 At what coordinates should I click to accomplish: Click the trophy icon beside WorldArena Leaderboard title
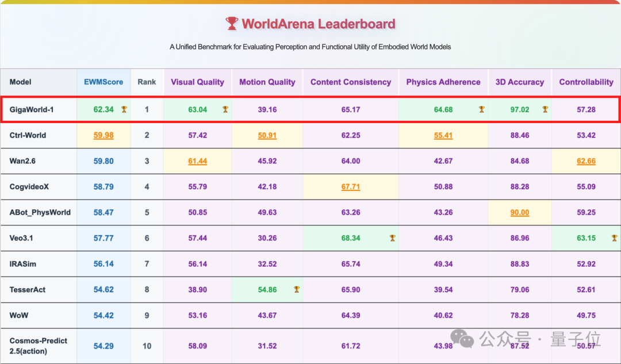pos(232,24)
